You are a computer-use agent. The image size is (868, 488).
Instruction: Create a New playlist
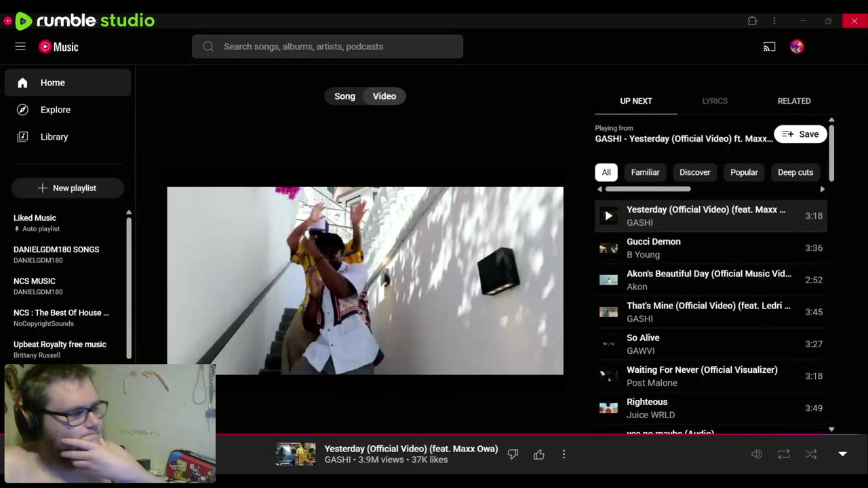click(68, 188)
